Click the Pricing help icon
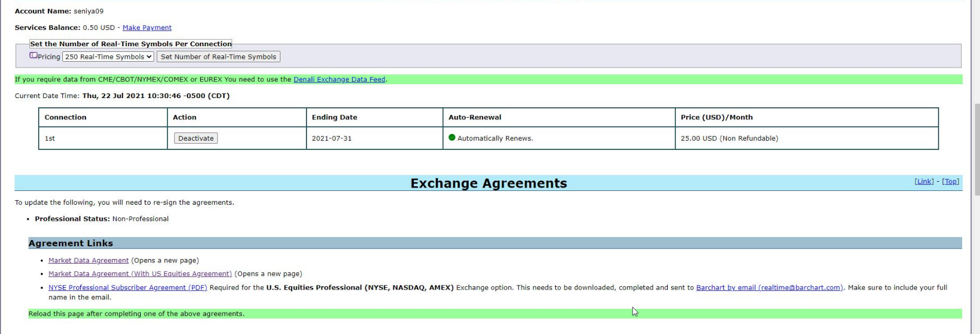This screenshot has width=980, height=334. 33,56
